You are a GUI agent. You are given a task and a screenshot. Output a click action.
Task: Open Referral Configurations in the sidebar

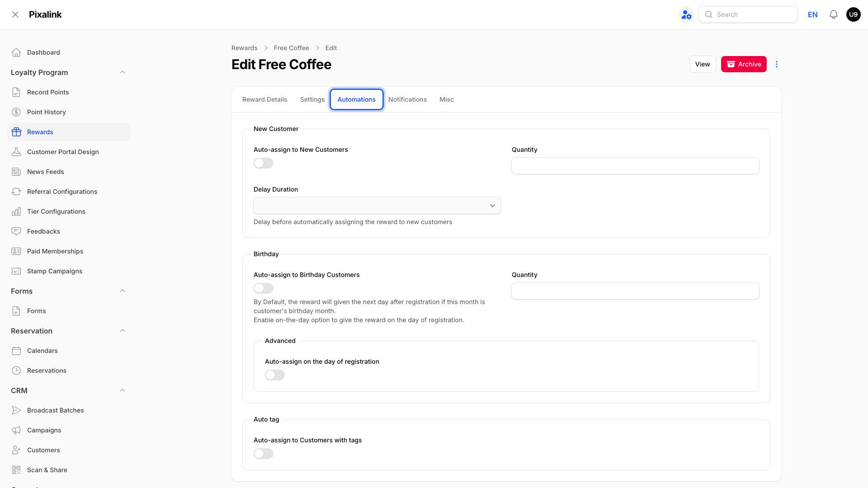pyautogui.click(x=69, y=192)
